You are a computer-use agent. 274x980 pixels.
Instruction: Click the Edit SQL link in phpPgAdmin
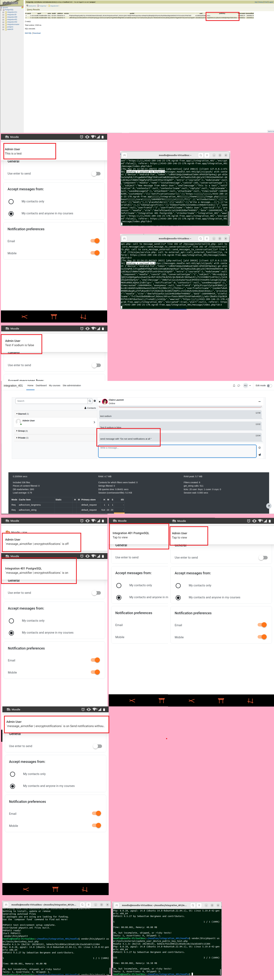coord(28,33)
